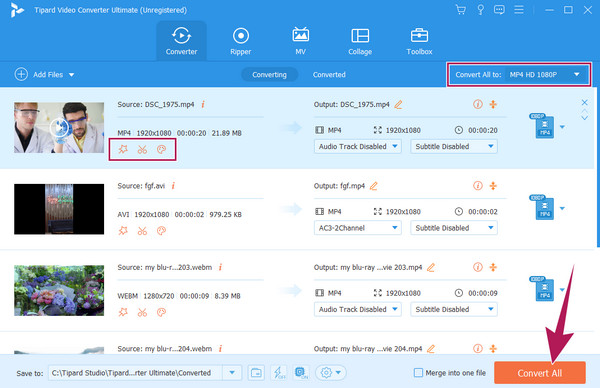This screenshot has width=600, height=388.
Task: Rename output of 204.mp4 with pencil icon
Action: coord(431,349)
